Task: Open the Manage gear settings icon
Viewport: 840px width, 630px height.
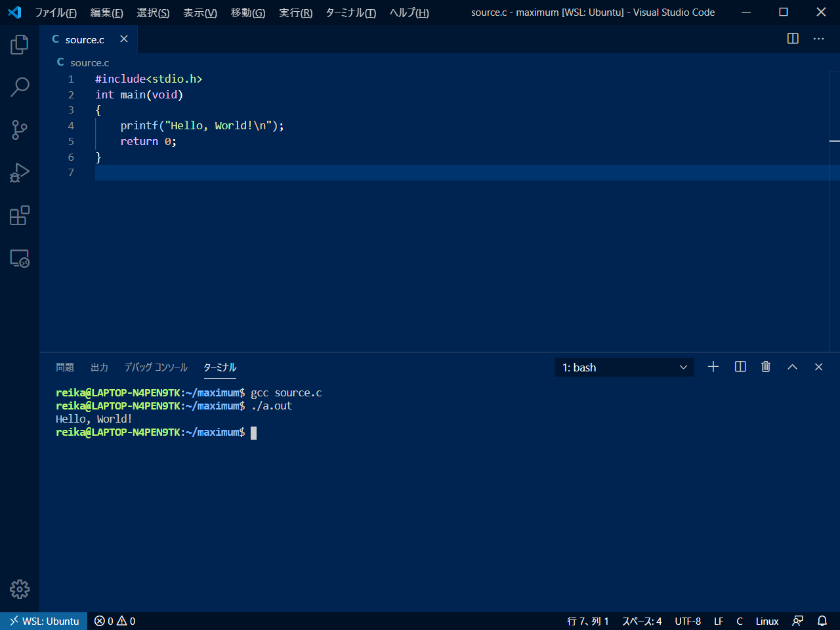Action: pyautogui.click(x=20, y=589)
